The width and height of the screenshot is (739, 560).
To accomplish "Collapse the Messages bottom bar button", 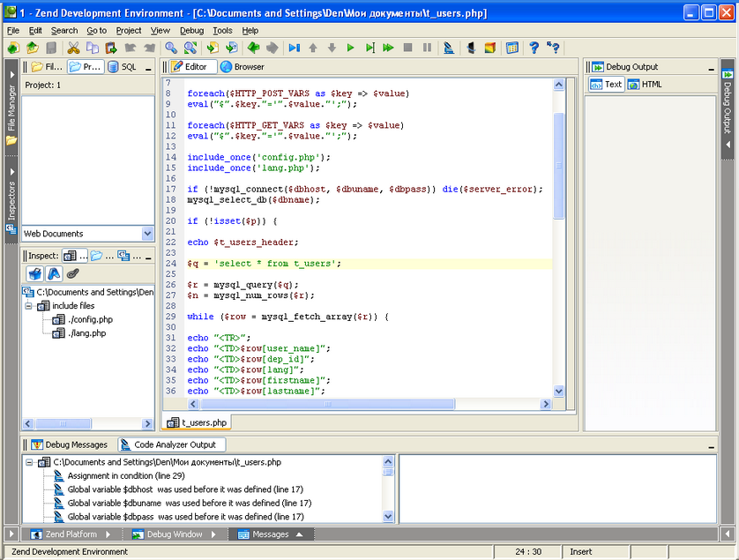I will click(270, 534).
